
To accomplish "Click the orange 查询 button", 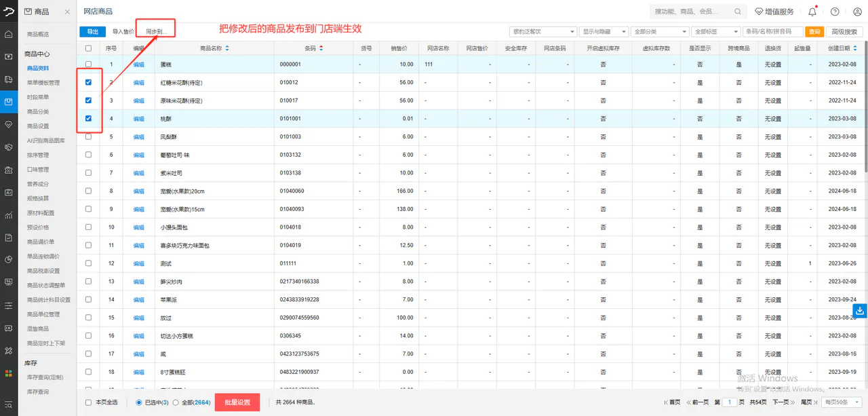I will pyautogui.click(x=814, y=32).
